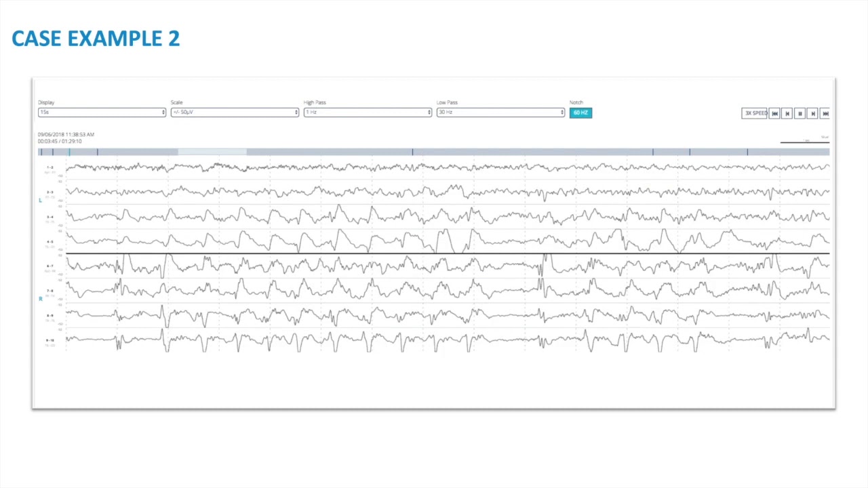Click the recording date 09/06/2018 11:38:53 AM
This screenshot has height=488, width=868.
[x=66, y=134]
